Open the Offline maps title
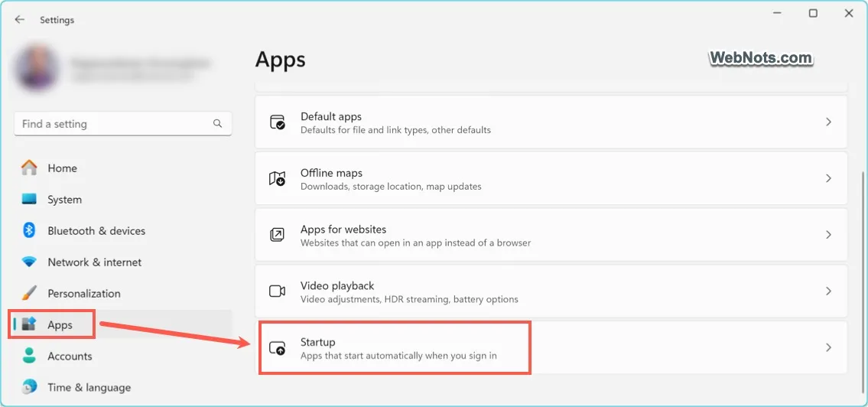 click(x=332, y=173)
